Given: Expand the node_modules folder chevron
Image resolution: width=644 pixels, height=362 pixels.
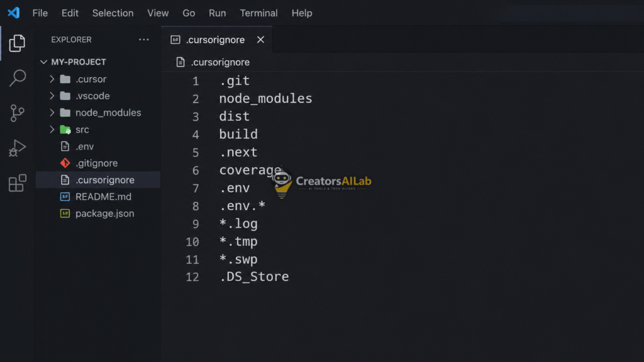Looking at the screenshot, I should point(52,112).
